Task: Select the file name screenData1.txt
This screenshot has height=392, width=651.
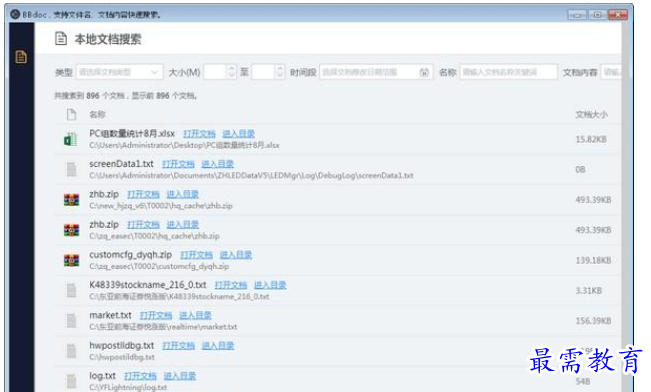Action: [x=121, y=164]
